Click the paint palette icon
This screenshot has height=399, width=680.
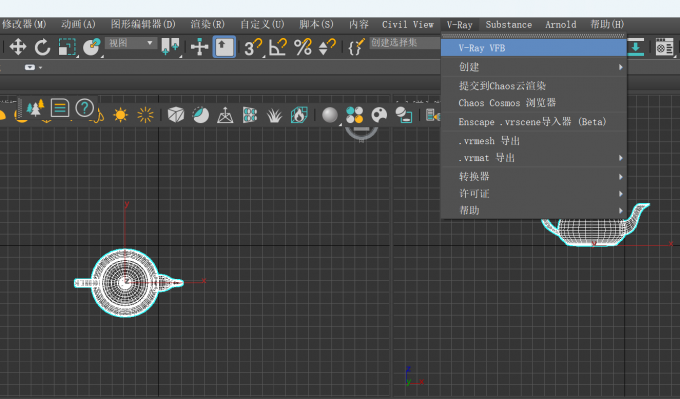coord(379,115)
